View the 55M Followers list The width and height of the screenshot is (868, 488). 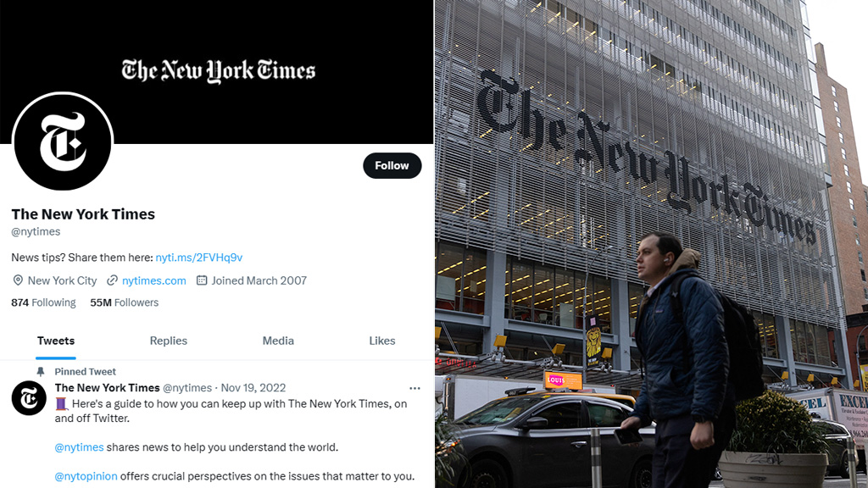click(125, 302)
